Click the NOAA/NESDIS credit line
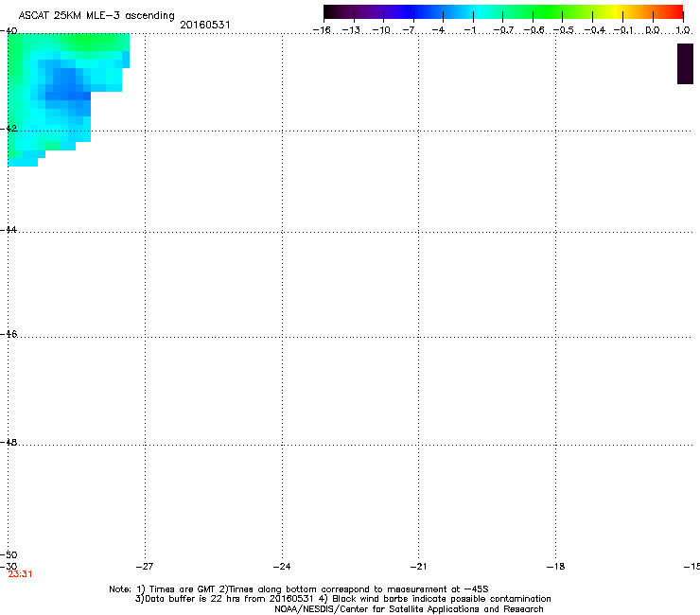The image size is (700, 615). (x=409, y=609)
